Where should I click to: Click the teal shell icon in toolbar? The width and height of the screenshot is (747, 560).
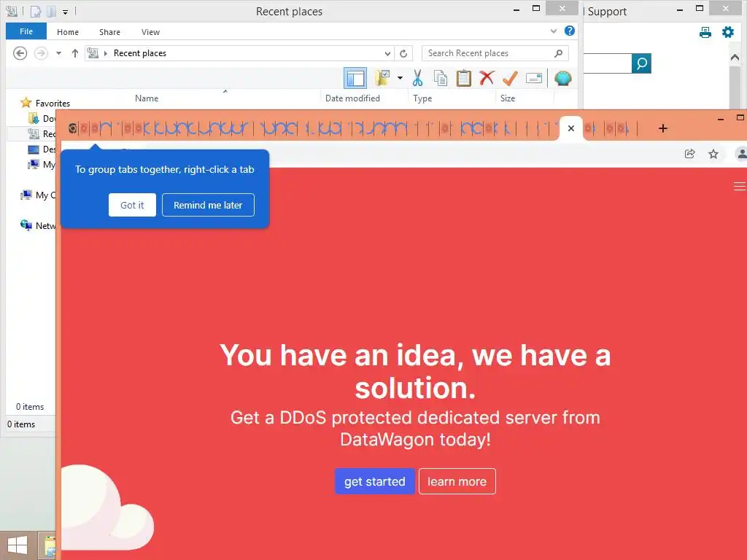click(x=562, y=78)
